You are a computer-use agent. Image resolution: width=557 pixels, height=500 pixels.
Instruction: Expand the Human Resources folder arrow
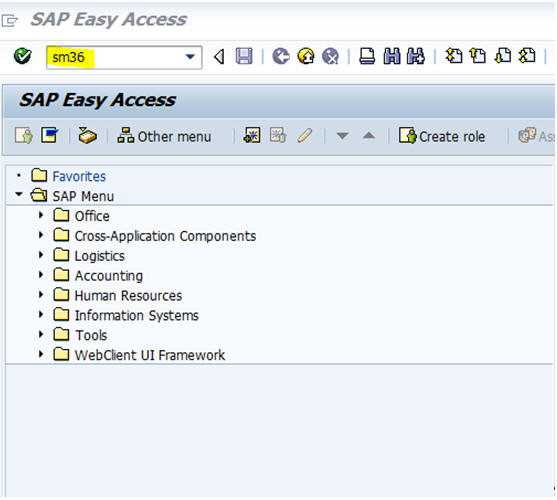[41, 294]
